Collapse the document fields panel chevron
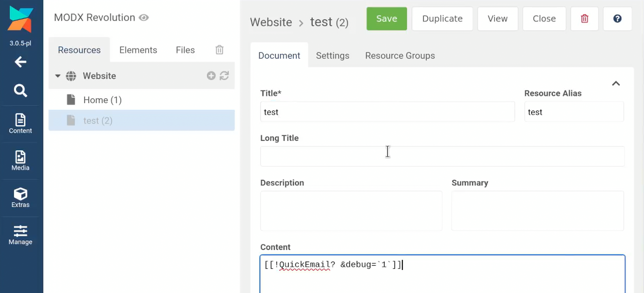 (616, 84)
